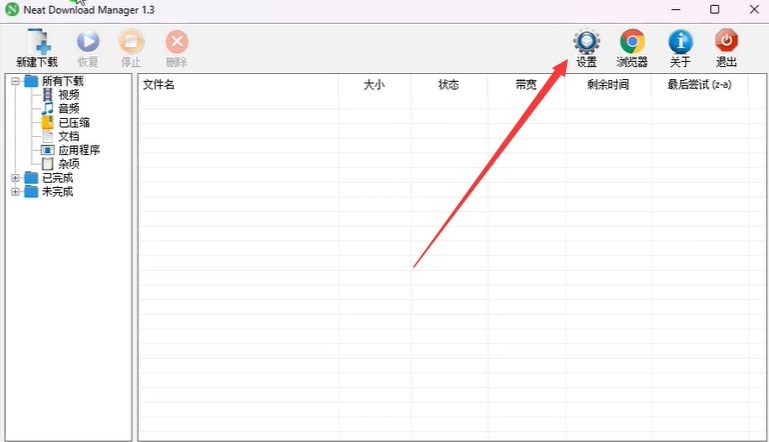Click the Exit (退出) power icon
769x442 pixels.
coord(726,41)
